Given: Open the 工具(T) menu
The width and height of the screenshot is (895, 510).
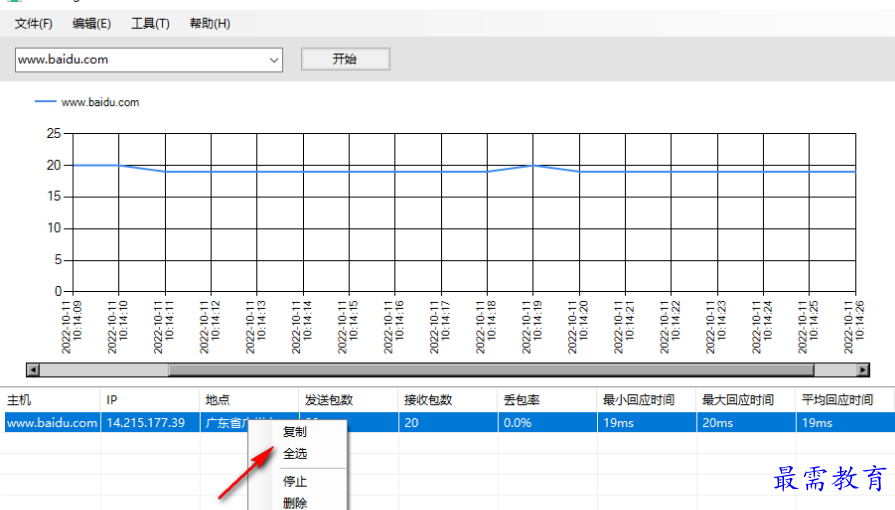Looking at the screenshot, I should tap(150, 23).
